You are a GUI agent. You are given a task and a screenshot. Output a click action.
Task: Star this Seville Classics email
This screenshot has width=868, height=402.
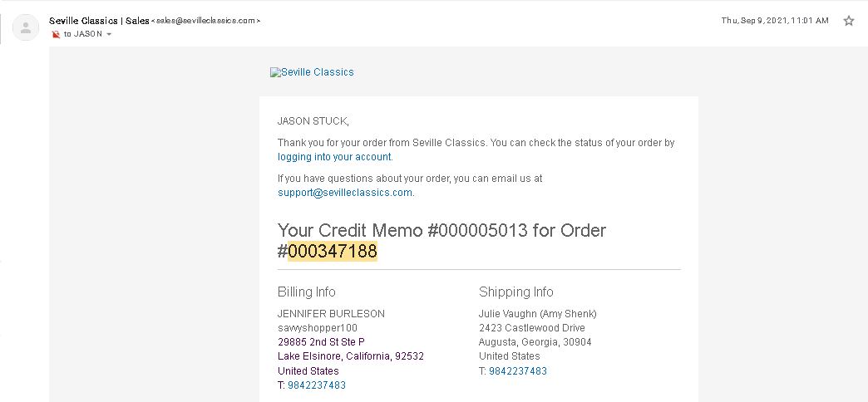tap(849, 21)
